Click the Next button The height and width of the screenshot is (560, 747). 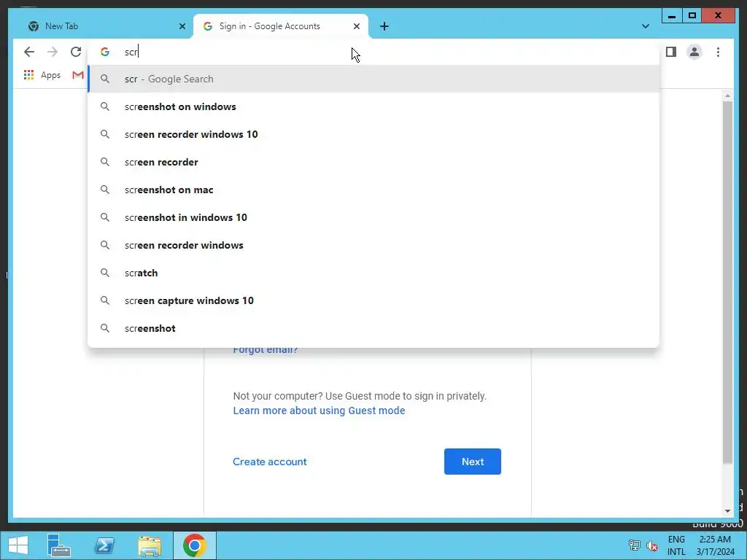[473, 462]
